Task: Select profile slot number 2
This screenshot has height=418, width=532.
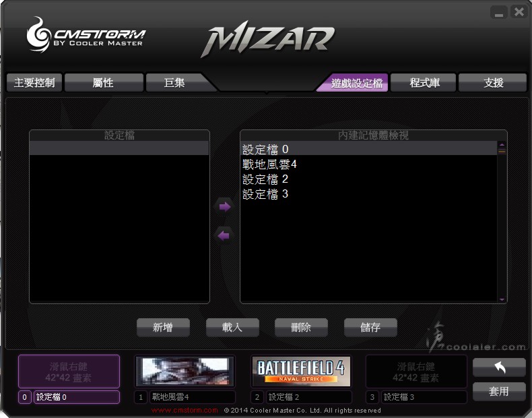Action: 257,397
